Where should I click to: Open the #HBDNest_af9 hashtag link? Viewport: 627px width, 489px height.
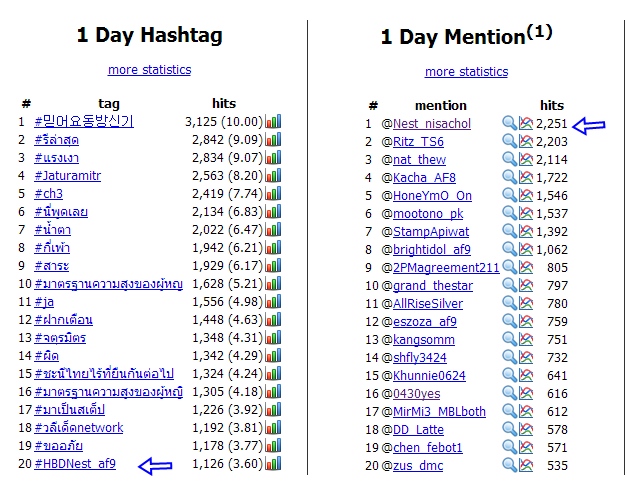[75, 463]
